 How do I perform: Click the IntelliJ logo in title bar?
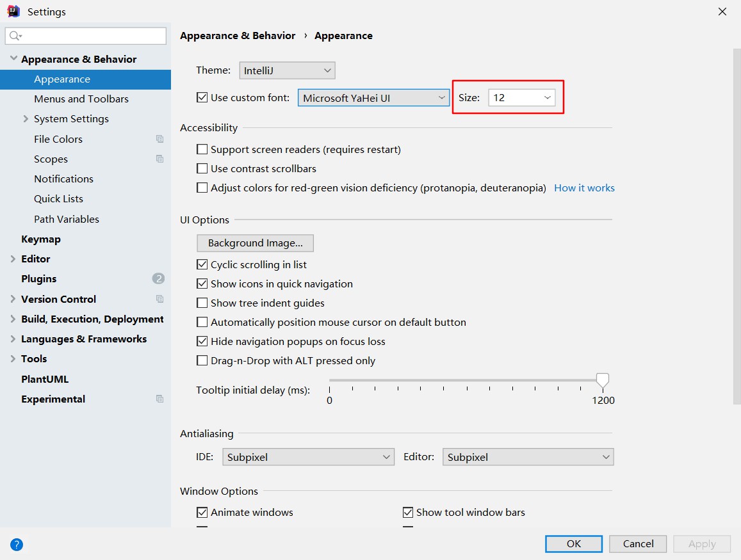13,11
